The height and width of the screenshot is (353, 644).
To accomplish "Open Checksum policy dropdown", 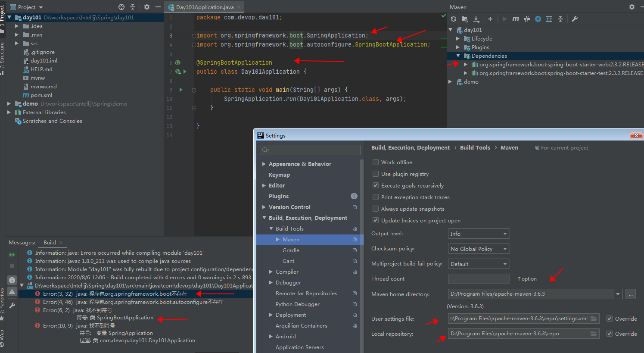I will click(x=479, y=249).
